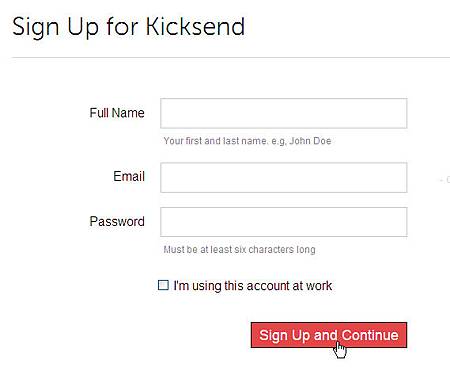
Task: Click the word "Continue" on the red button
Action: pos(370,335)
